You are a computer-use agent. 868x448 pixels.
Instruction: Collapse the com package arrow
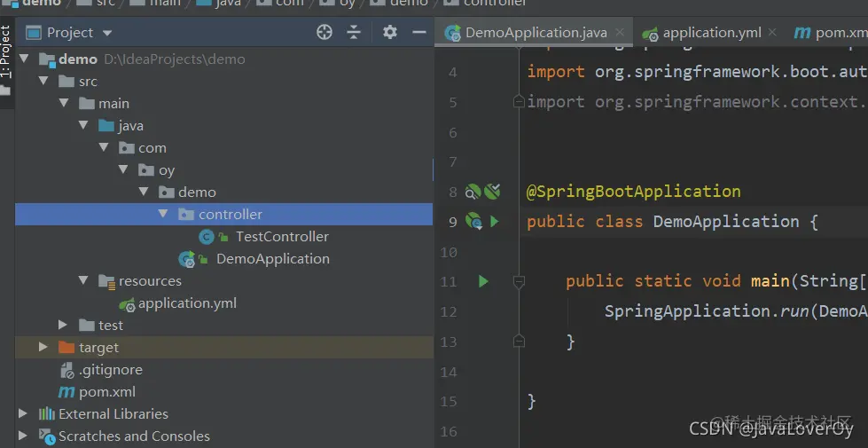(x=104, y=147)
